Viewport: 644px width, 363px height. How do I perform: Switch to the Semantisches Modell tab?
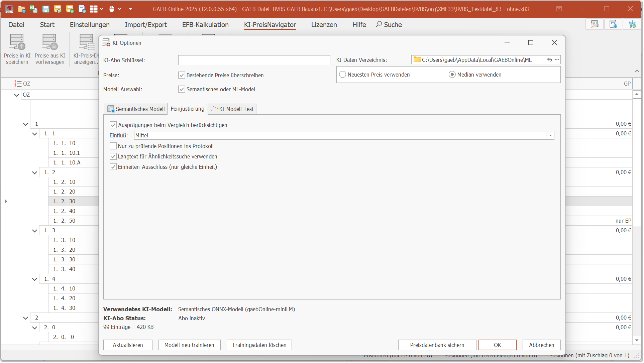point(136,109)
